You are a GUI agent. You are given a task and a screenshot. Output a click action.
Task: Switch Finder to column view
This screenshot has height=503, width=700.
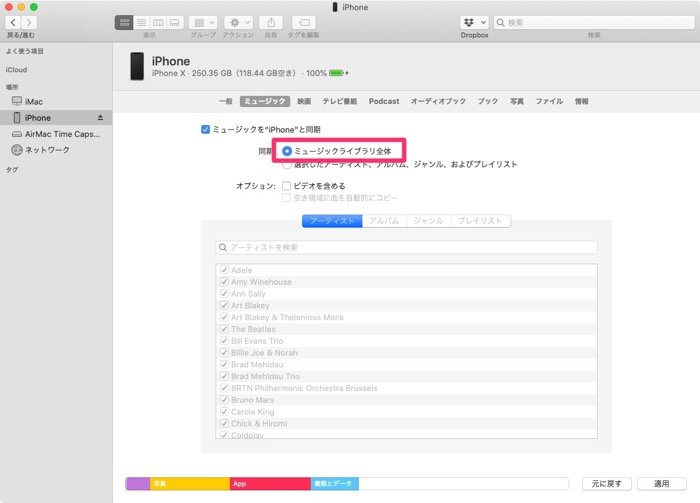pyautogui.click(x=158, y=22)
